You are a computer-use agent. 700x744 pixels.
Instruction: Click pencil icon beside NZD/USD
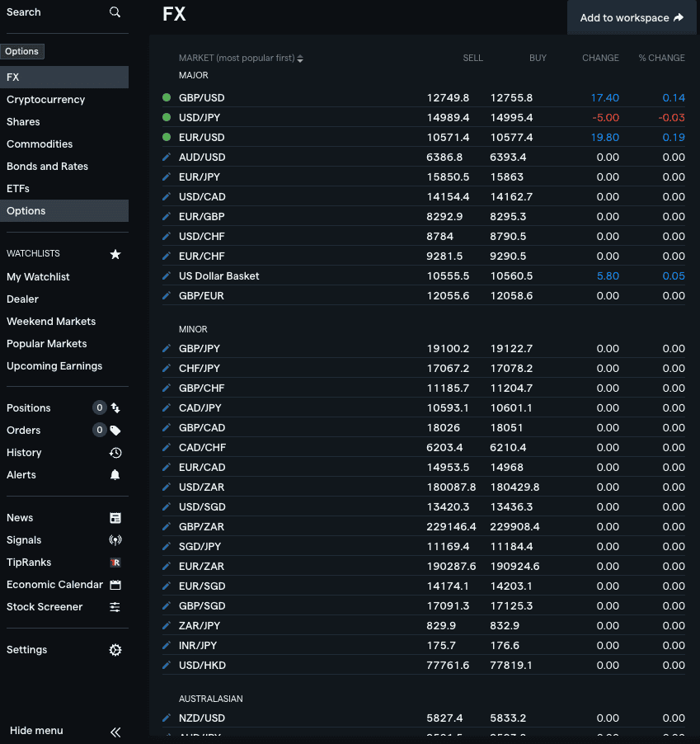pyautogui.click(x=167, y=718)
